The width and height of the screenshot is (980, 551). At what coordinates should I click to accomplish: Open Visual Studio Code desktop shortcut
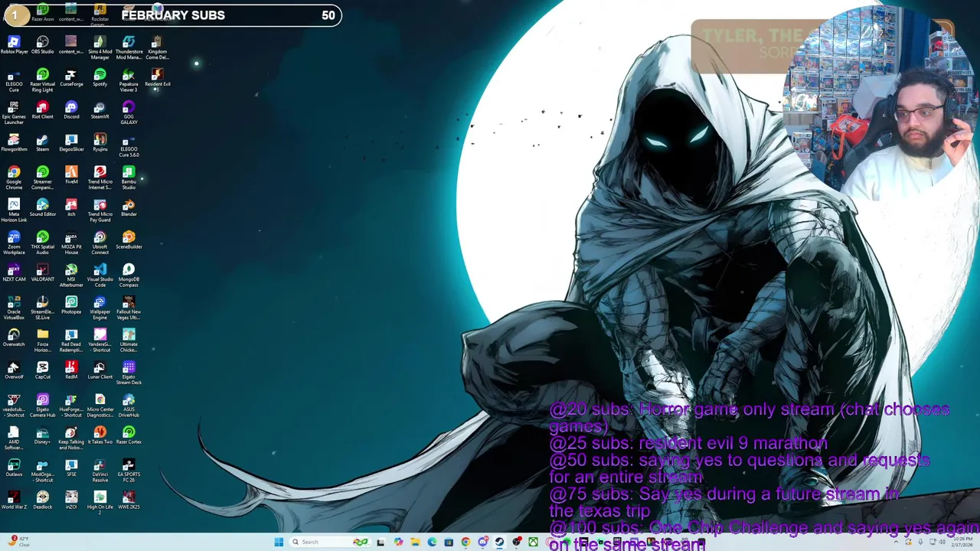(100, 275)
